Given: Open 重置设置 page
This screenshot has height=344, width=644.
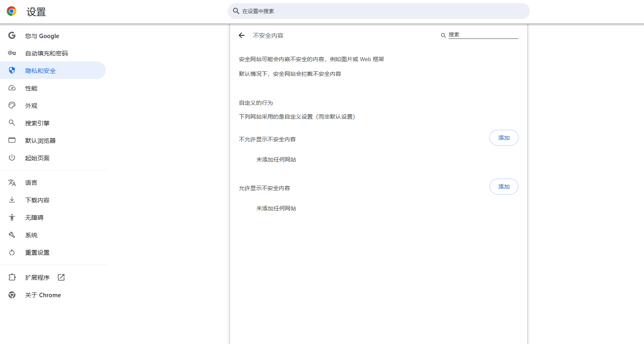Looking at the screenshot, I should pos(53,252).
